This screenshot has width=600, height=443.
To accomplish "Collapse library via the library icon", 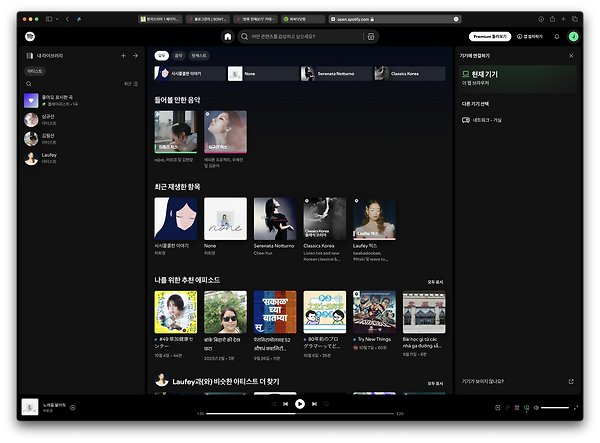I will [x=29, y=56].
